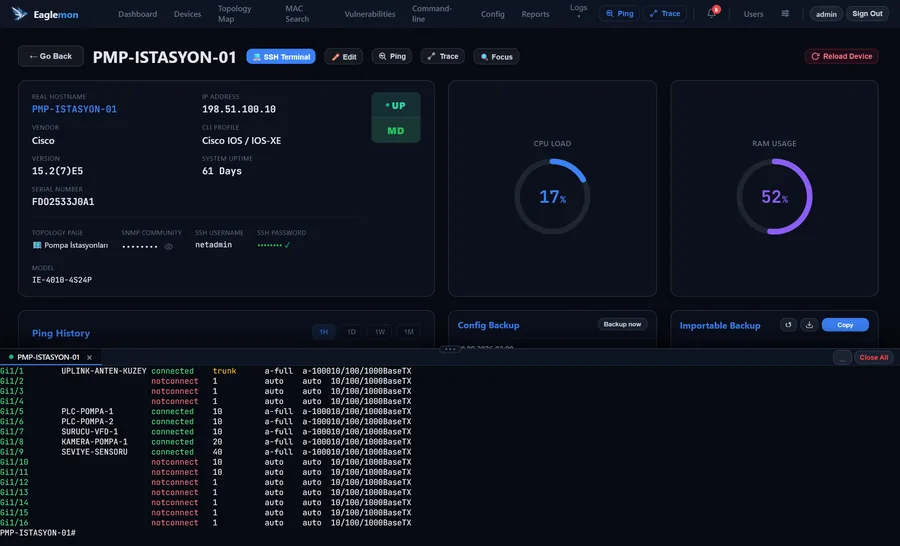Click SEVIYE-SENSORU in the terminal
The height and width of the screenshot is (546, 900).
point(94,452)
